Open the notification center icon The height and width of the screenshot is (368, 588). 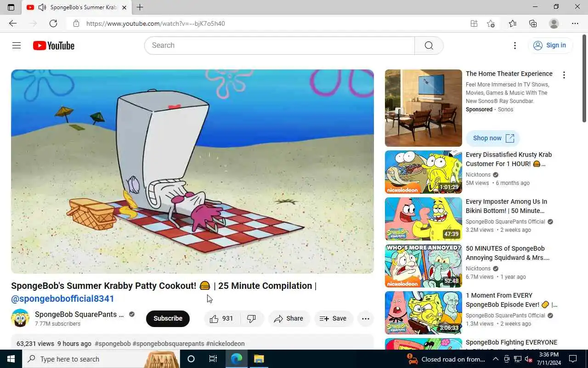click(x=573, y=359)
